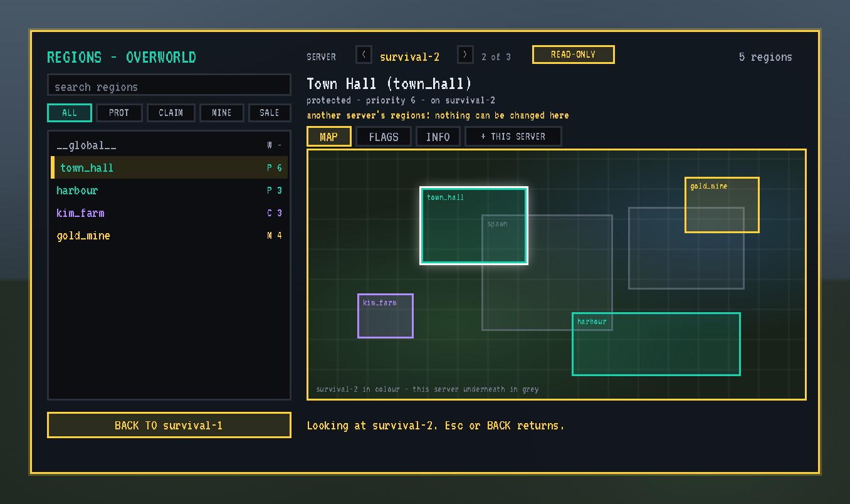Open the + THIS SERVER tab
Image resolution: width=850 pixels, height=504 pixels.
pos(513,137)
